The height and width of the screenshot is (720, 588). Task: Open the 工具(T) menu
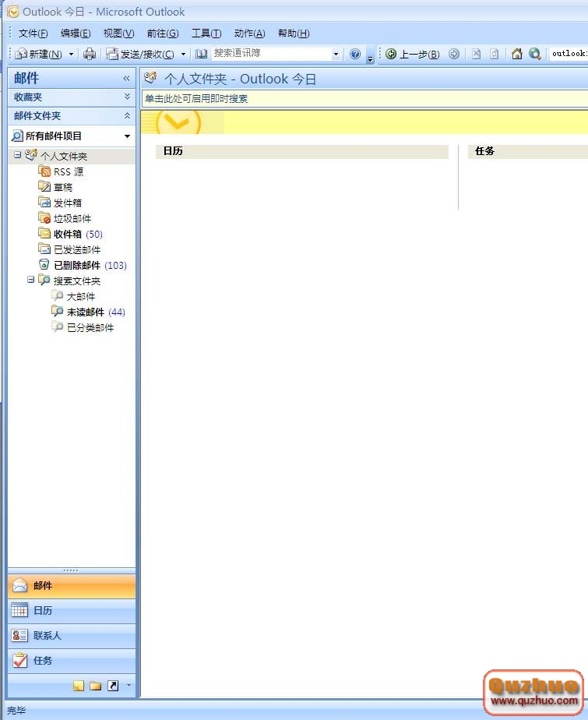206,33
